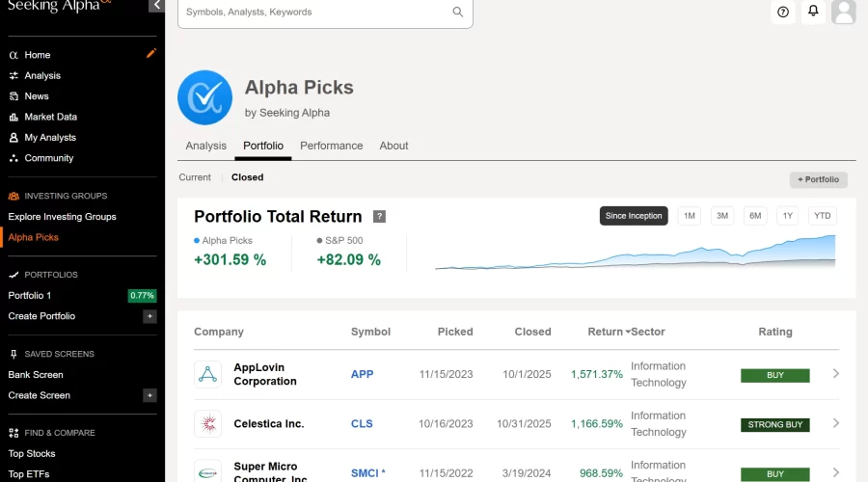Viewport: 868px width, 482px height.
Task: Select the Closed positions sub-tab
Action: (248, 177)
